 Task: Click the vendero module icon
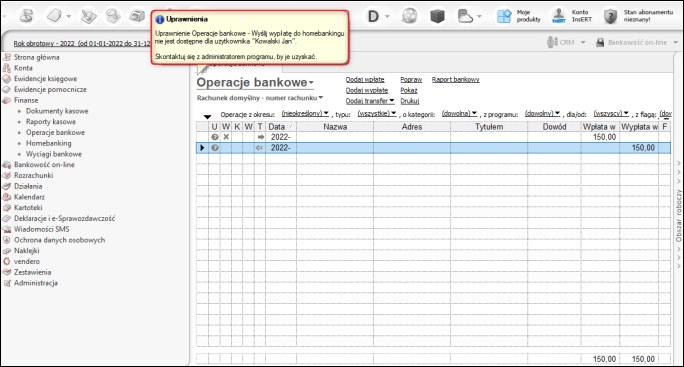7,261
